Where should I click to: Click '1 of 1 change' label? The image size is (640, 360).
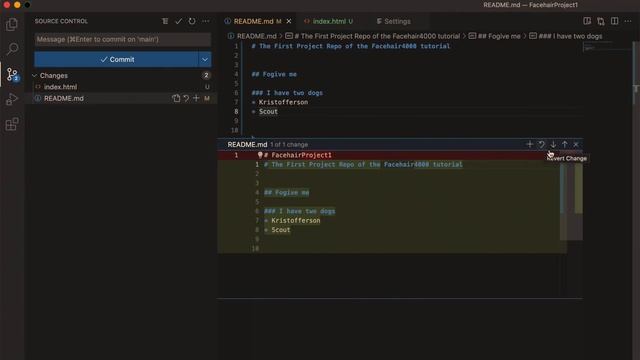pyautogui.click(x=289, y=144)
